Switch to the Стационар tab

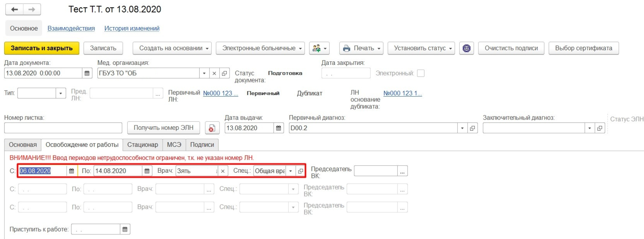coord(142,145)
